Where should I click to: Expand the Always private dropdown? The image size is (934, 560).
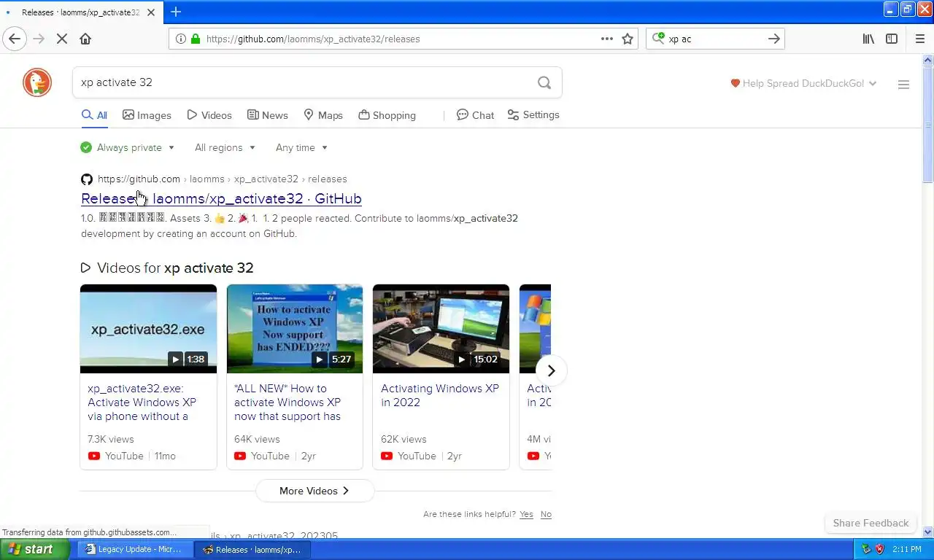(128, 147)
